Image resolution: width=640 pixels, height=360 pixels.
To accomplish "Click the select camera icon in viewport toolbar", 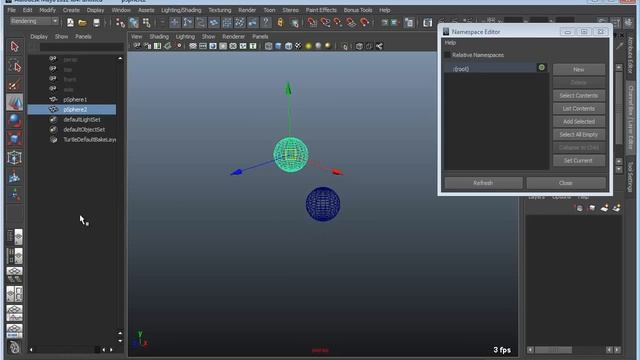I will 137,46.
